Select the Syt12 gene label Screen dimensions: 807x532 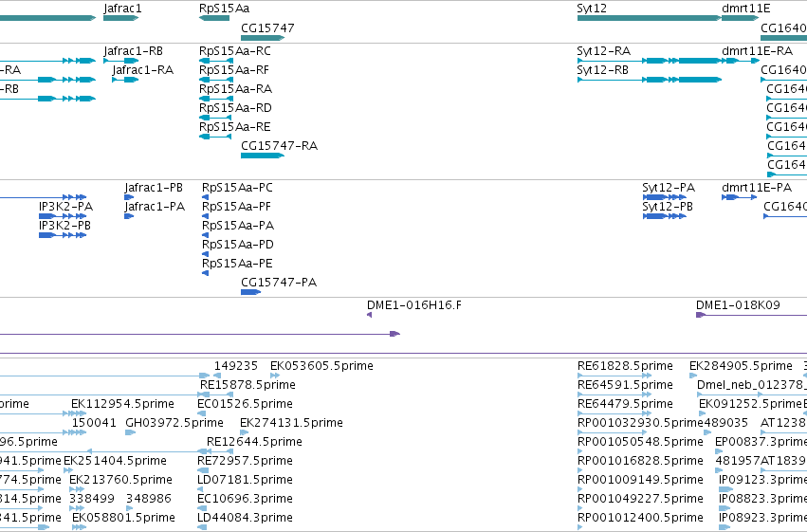[592, 9]
